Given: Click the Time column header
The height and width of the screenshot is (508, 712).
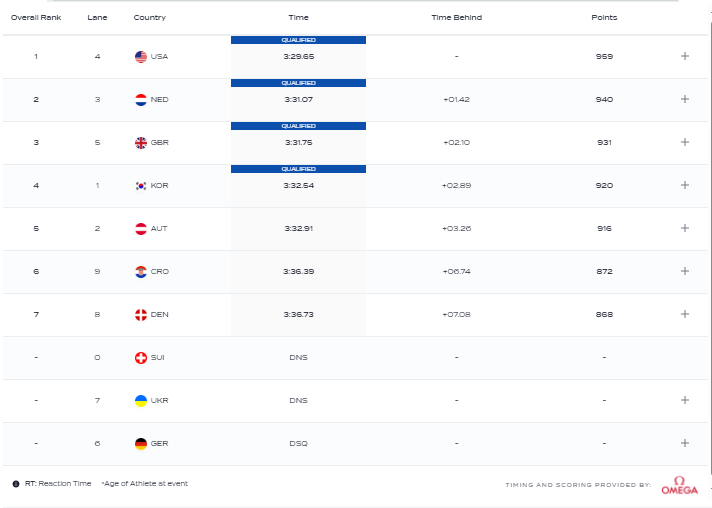Looking at the screenshot, I should (x=298, y=18).
